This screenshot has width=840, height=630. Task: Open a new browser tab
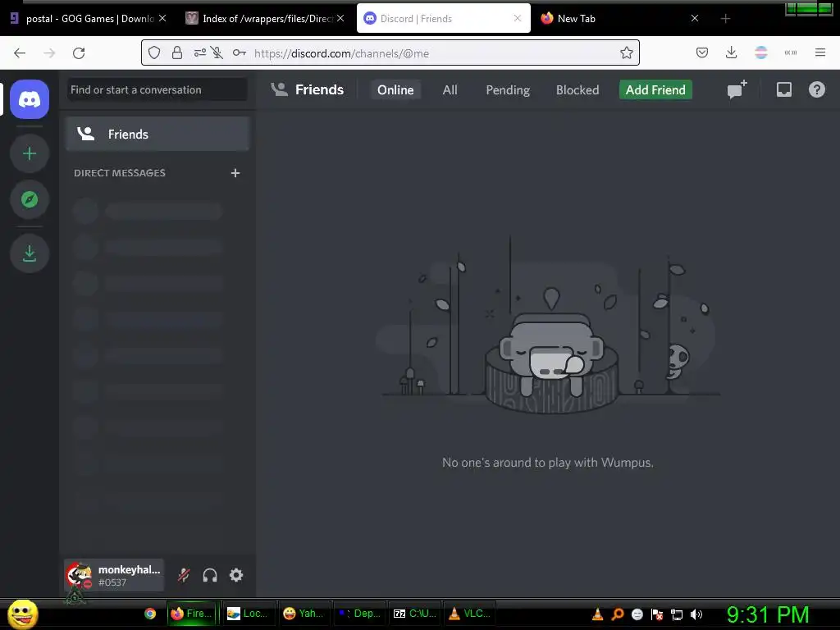725,19
